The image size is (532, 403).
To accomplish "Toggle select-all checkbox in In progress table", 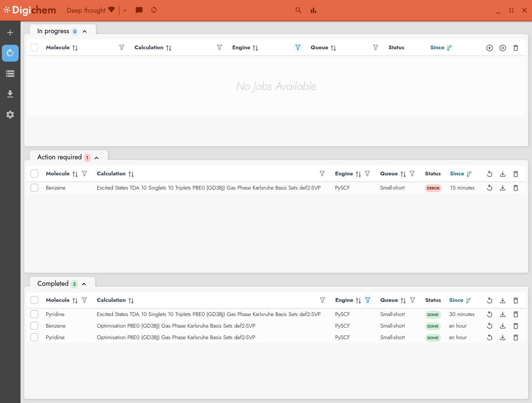I will [34, 47].
